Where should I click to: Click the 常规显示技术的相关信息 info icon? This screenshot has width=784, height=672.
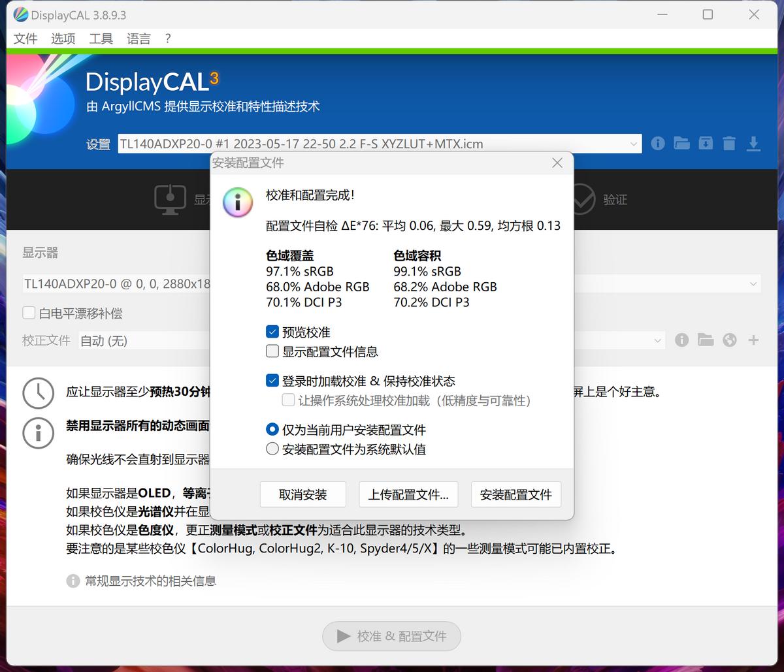pyautogui.click(x=72, y=581)
